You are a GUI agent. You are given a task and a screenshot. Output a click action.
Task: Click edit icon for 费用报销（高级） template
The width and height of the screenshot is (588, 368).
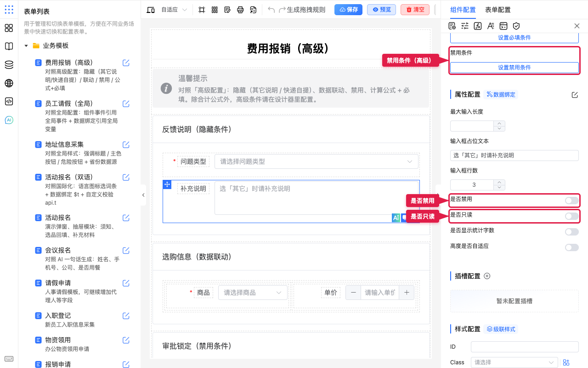pos(126,63)
